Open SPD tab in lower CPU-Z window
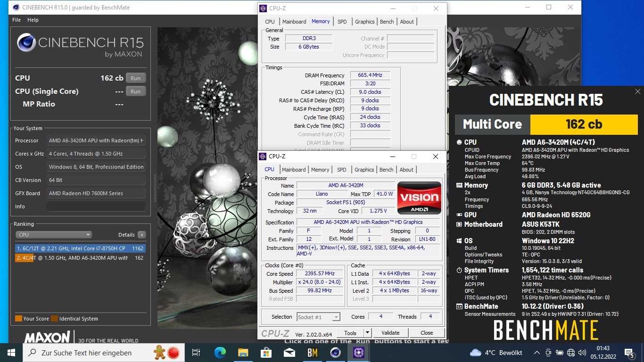The width and height of the screenshot is (644, 362). (x=341, y=170)
